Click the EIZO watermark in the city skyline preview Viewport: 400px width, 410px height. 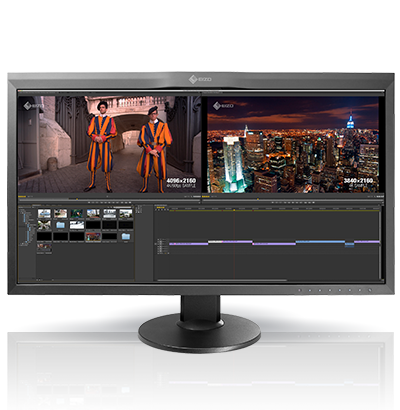click(223, 106)
